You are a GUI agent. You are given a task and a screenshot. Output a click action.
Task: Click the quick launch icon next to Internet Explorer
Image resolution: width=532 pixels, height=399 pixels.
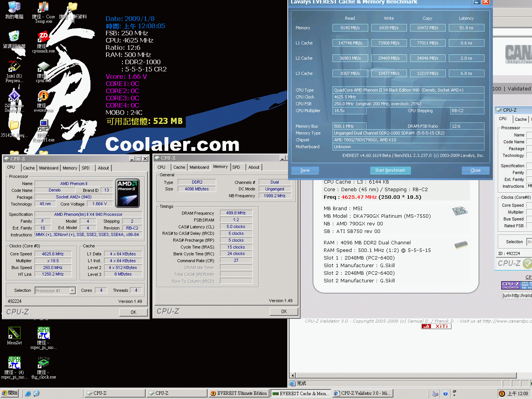[x=36, y=394]
